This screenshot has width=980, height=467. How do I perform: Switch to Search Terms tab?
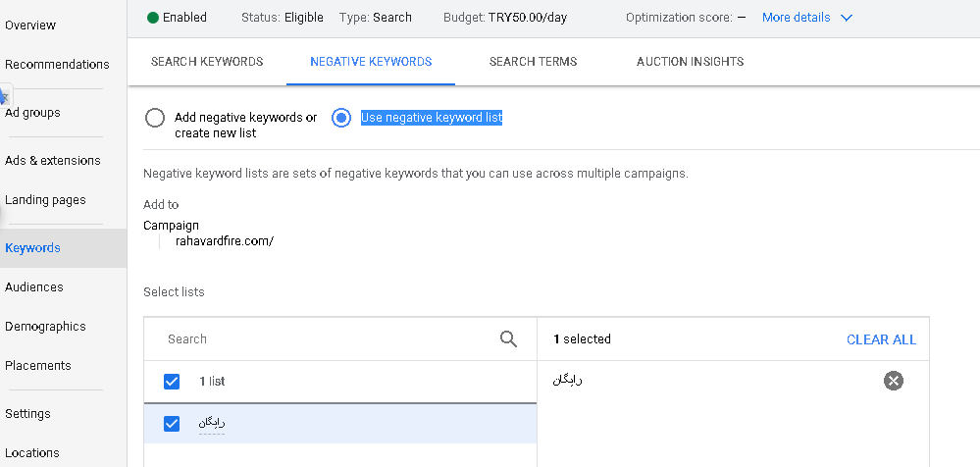point(533,61)
